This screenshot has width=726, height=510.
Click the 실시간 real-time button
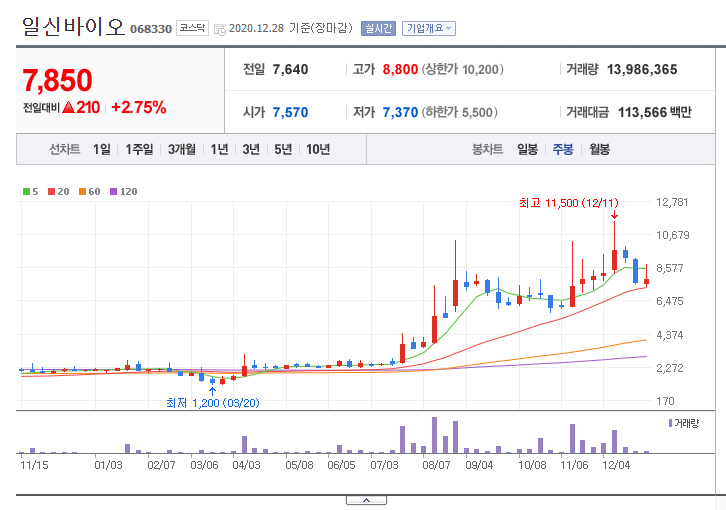378,28
